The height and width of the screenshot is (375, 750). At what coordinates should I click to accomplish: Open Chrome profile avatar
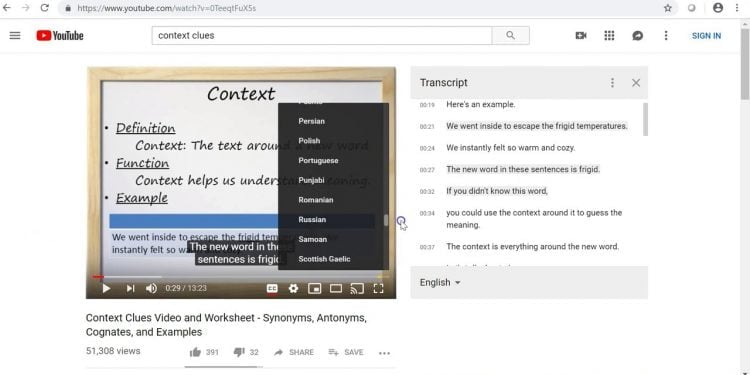(x=717, y=8)
